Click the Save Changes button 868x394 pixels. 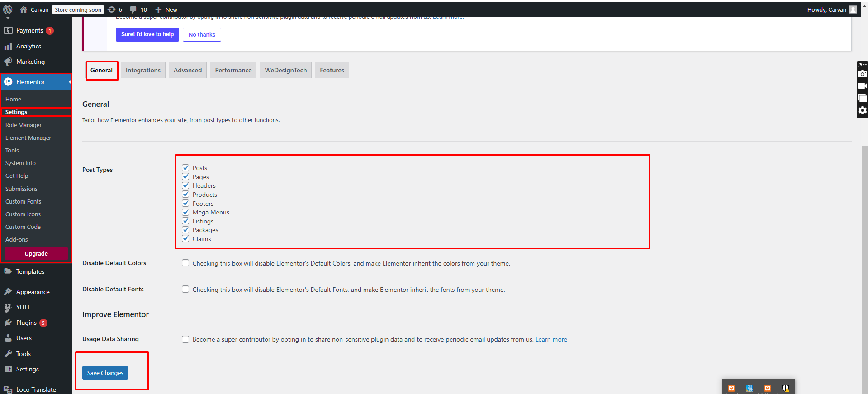(x=105, y=373)
